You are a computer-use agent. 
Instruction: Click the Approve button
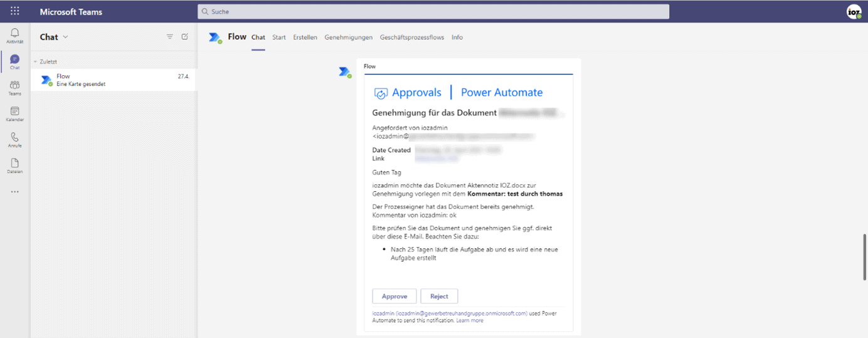pyautogui.click(x=394, y=296)
